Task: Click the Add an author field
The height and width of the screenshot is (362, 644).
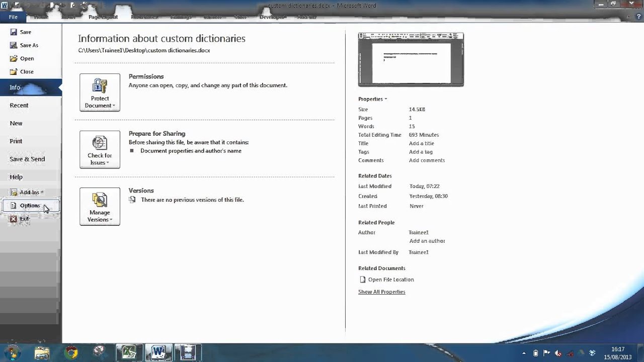Action: point(427,241)
